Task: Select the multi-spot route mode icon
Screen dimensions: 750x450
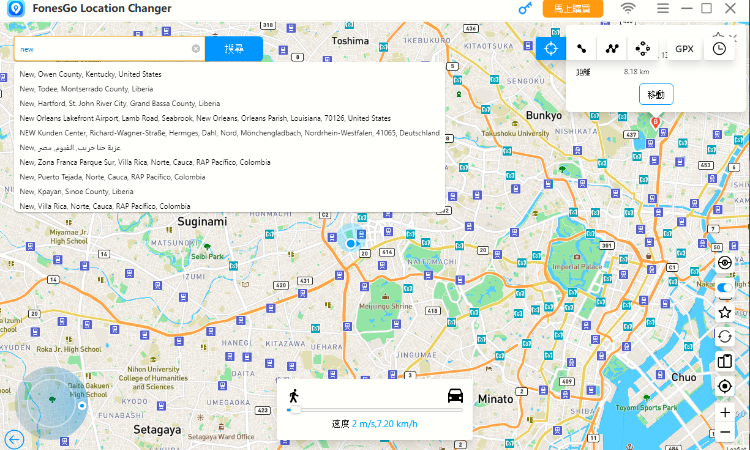Action: pos(612,48)
